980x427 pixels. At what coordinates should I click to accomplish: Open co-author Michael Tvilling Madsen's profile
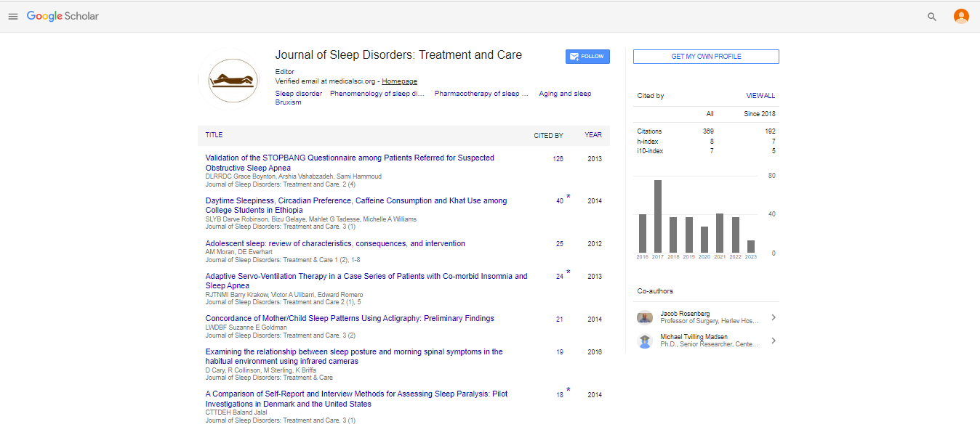pos(694,337)
